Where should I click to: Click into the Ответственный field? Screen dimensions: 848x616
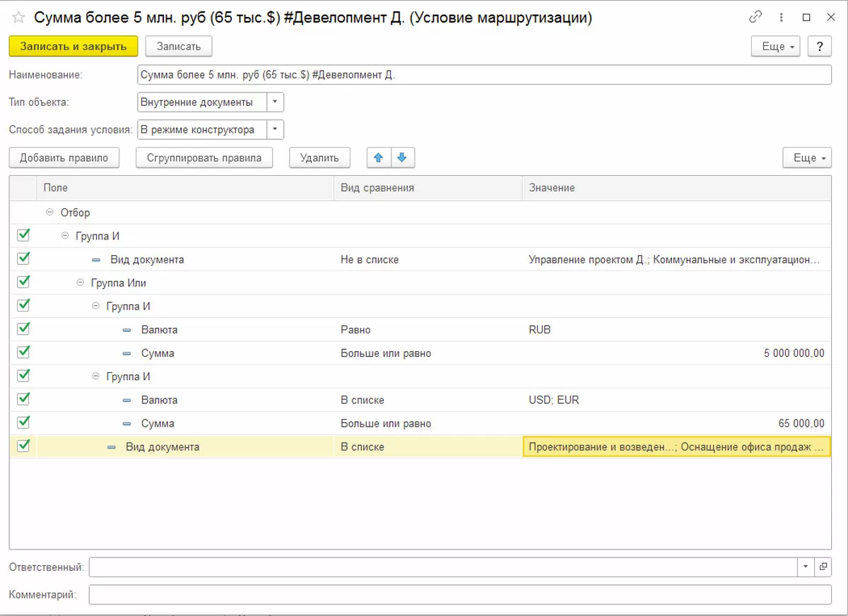coord(443,567)
